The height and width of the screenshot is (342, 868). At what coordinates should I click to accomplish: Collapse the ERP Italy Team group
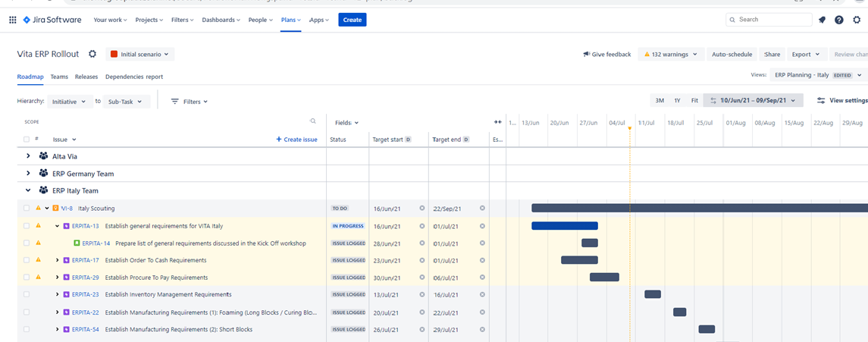pyautogui.click(x=28, y=190)
